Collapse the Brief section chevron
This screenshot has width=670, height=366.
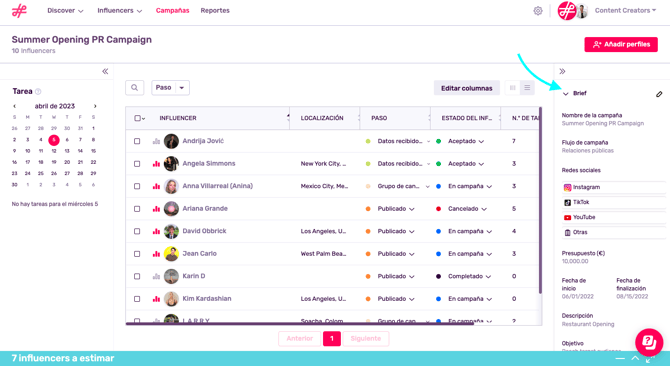coord(566,94)
